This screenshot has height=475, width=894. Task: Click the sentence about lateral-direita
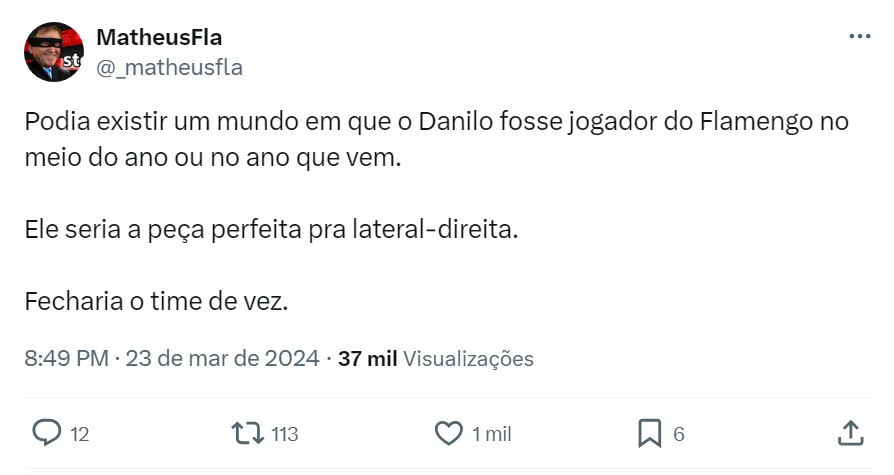tap(272, 228)
